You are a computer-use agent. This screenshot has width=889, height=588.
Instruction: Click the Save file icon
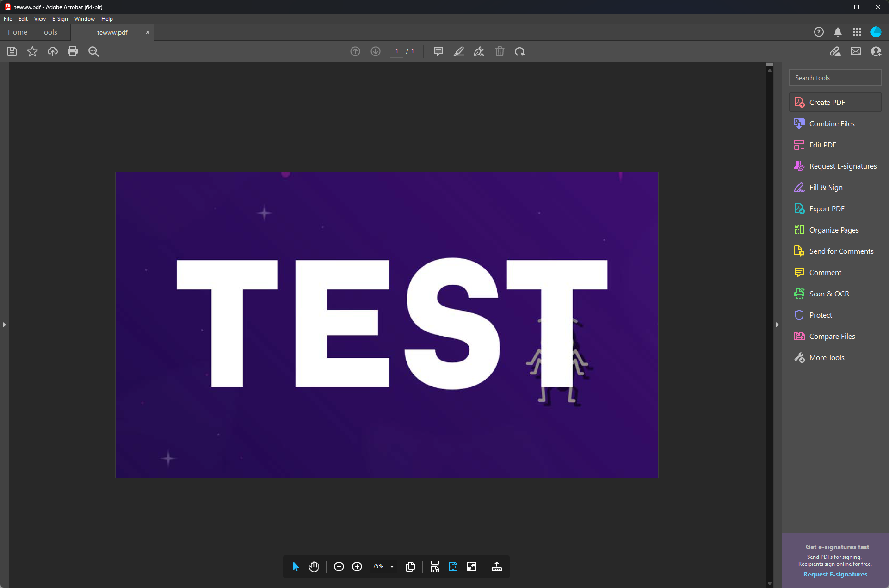(x=12, y=51)
